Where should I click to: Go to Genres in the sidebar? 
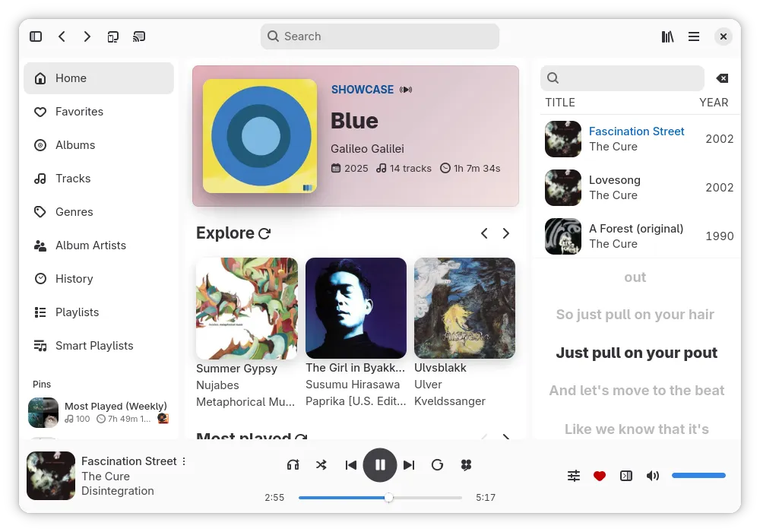click(x=99, y=212)
